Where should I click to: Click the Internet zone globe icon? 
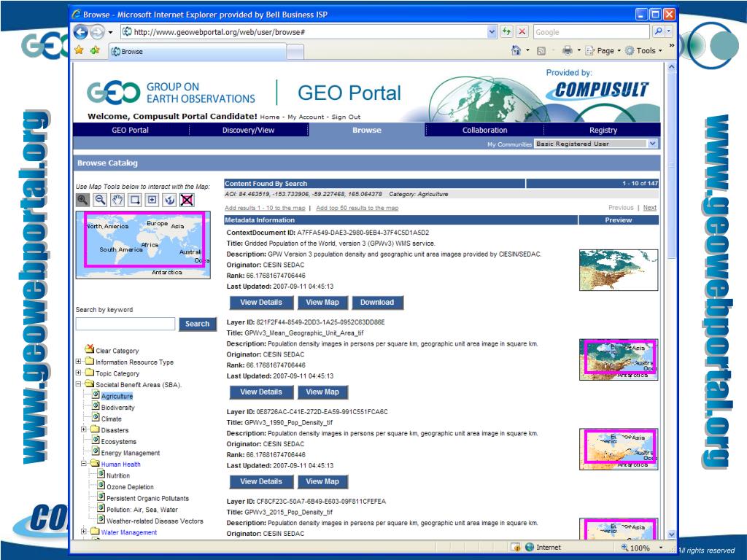point(530,547)
